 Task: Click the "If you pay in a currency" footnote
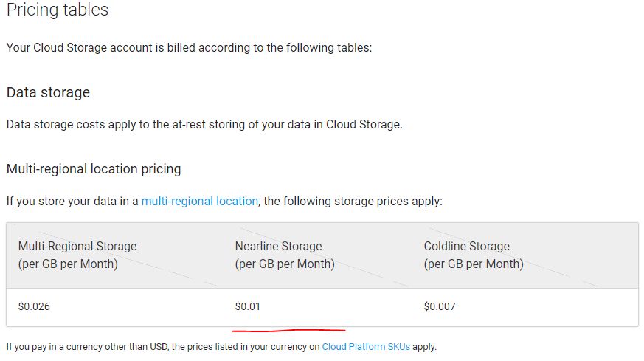coord(162,345)
